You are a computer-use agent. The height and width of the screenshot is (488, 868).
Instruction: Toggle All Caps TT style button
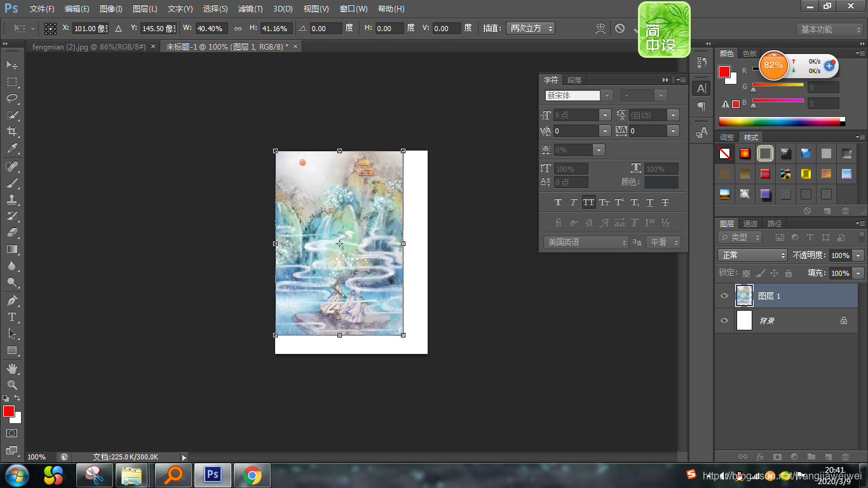589,202
